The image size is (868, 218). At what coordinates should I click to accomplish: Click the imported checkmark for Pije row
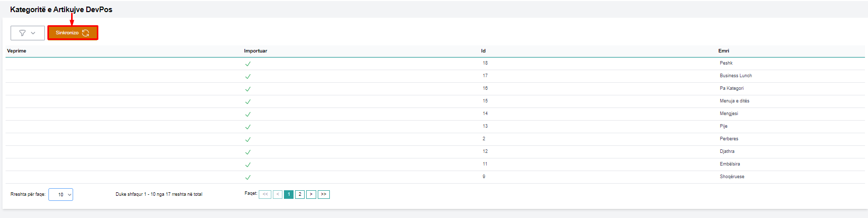point(248,127)
